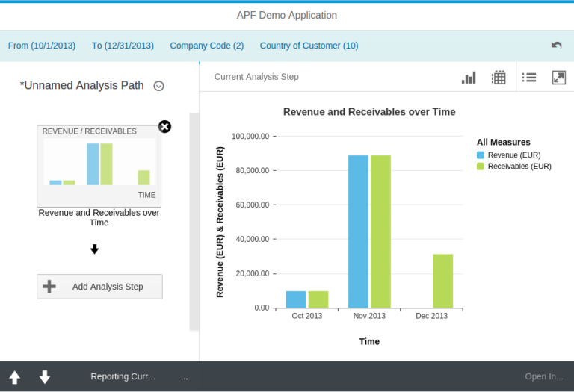Toggle full screen chart icon

tap(558, 78)
